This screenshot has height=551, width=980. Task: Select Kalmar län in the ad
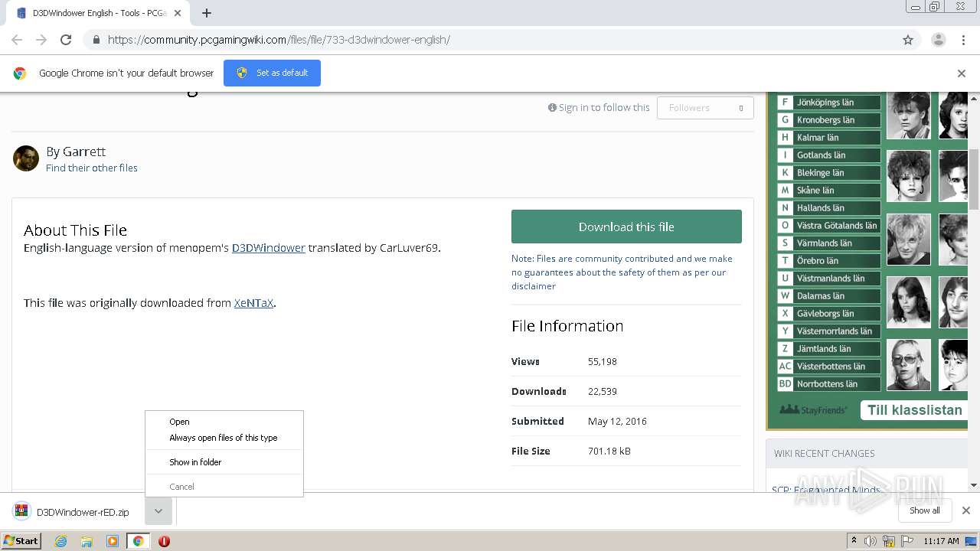point(829,138)
